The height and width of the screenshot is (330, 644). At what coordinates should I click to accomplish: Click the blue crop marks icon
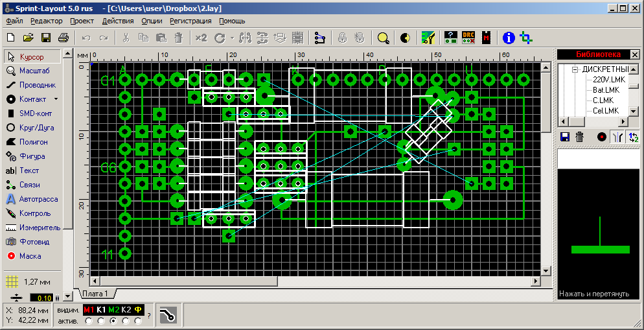coord(525,38)
